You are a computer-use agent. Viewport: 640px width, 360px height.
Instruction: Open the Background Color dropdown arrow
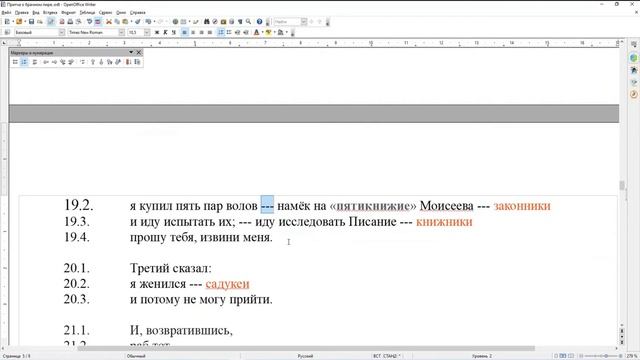[x=287, y=32]
